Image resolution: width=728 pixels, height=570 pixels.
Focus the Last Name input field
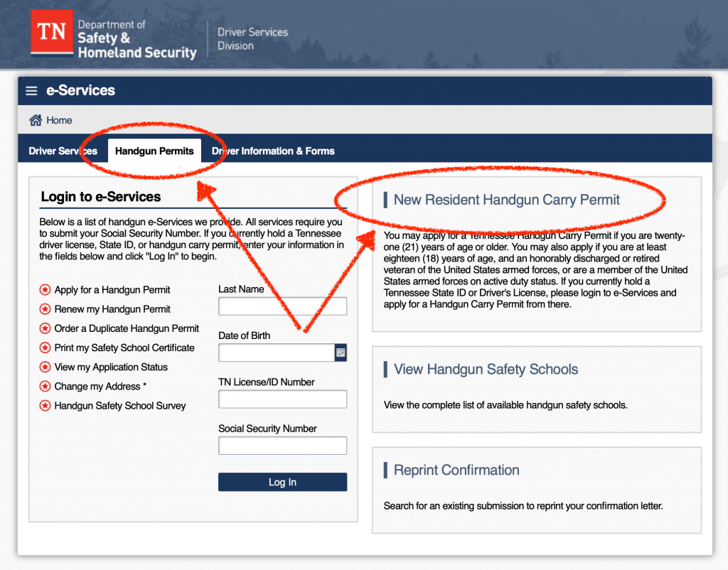click(282, 306)
